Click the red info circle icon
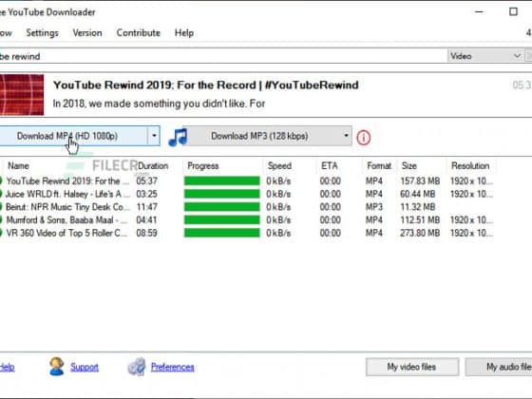Screen dimensions: 532x399 click(363, 138)
